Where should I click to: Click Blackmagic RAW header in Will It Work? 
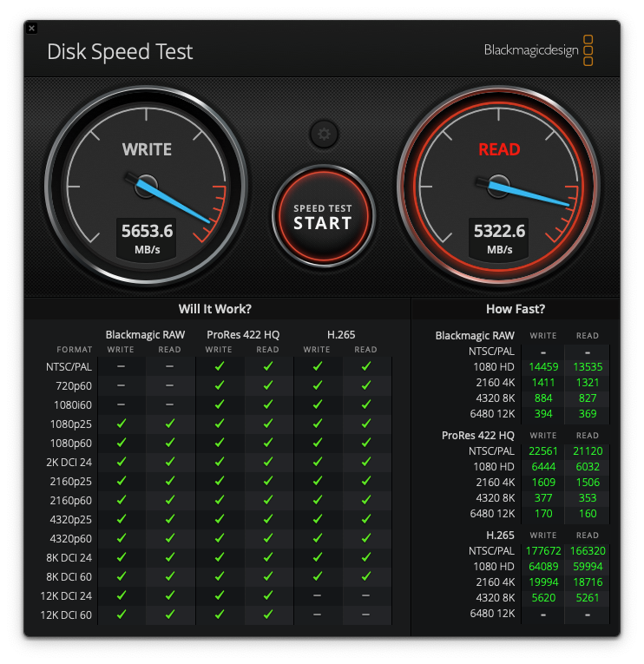145,334
